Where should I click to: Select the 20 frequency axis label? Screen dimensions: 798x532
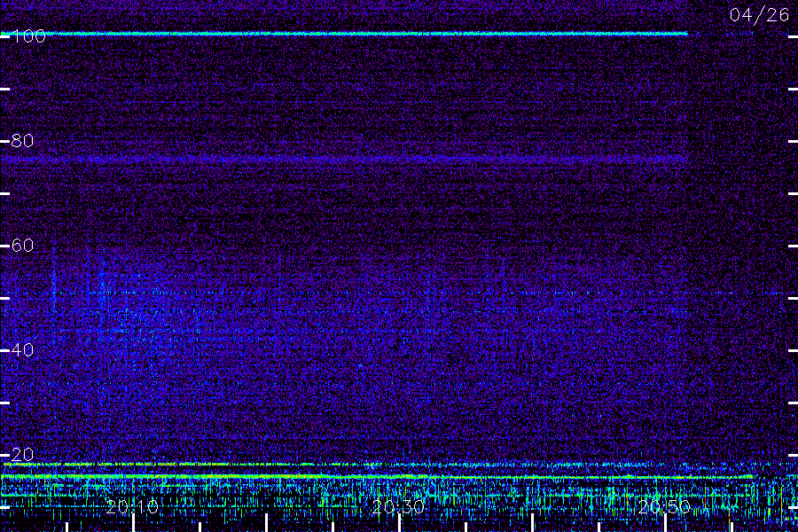point(22,455)
